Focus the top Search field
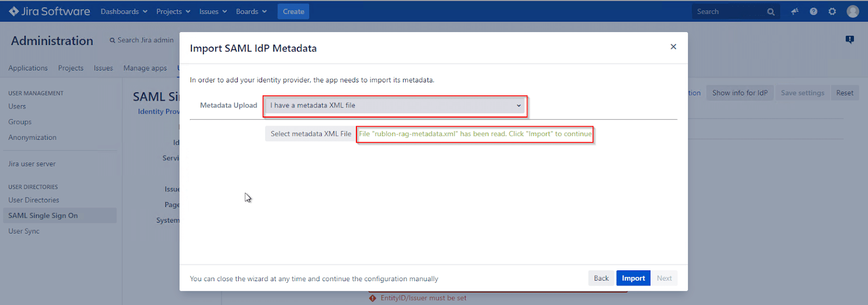This screenshot has width=868, height=305. [x=729, y=11]
